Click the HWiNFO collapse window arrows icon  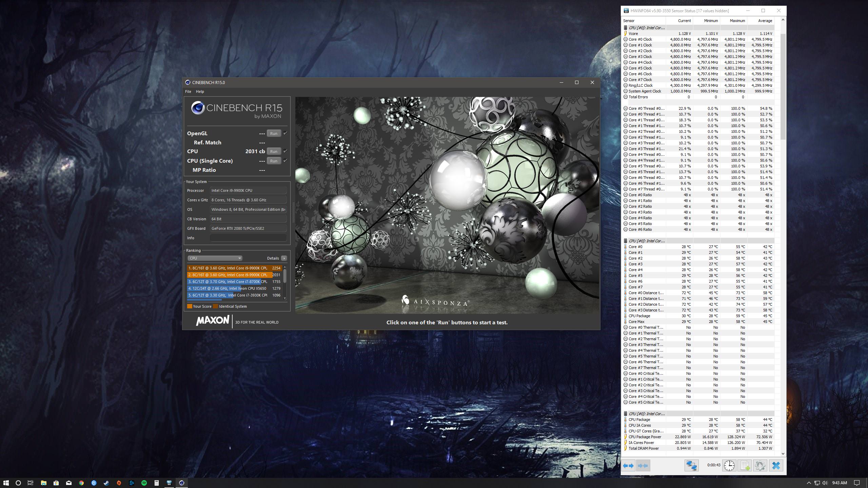[643, 466]
